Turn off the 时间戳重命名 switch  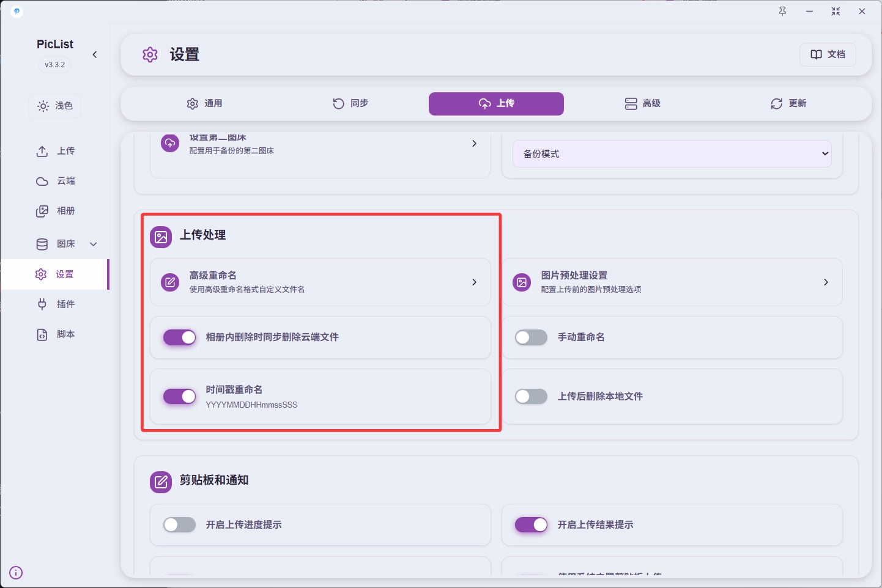(x=179, y=397)
